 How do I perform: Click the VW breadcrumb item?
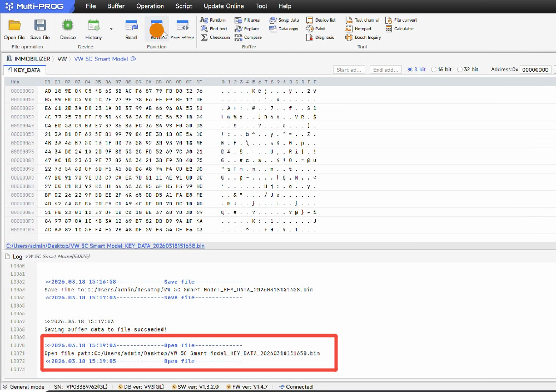click(62, 58)
